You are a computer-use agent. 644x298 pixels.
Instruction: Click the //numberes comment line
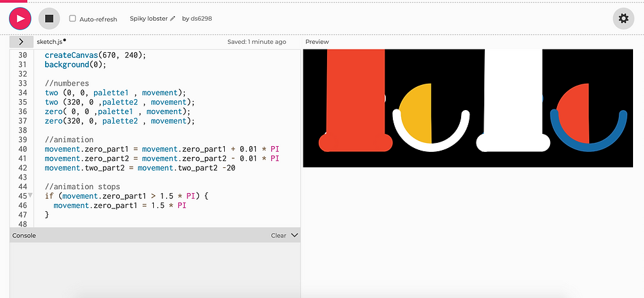(66, 83)
